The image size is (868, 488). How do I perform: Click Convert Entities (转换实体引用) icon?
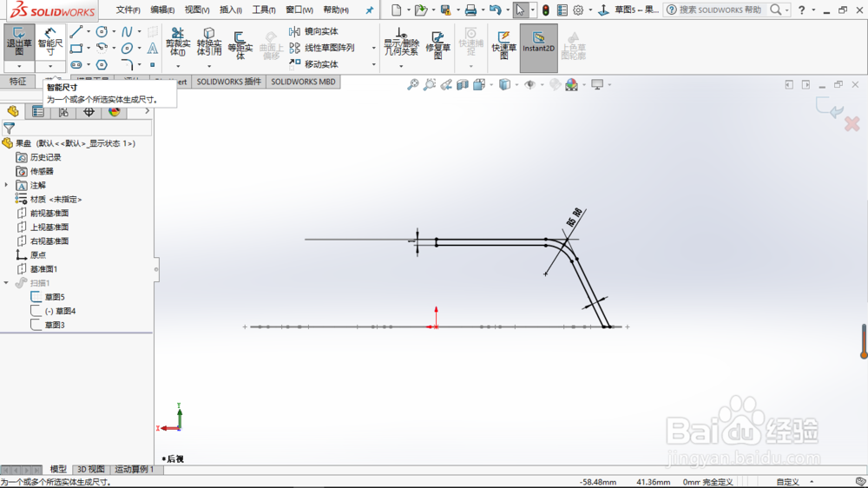pos(208,42)
